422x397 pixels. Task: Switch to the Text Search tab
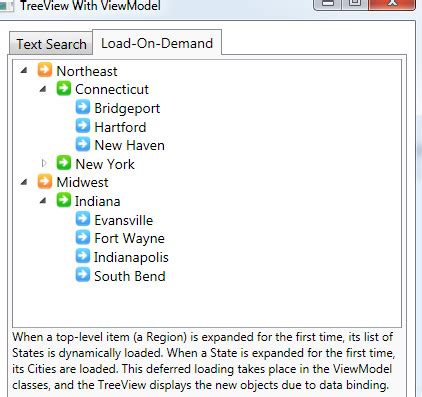51,44
